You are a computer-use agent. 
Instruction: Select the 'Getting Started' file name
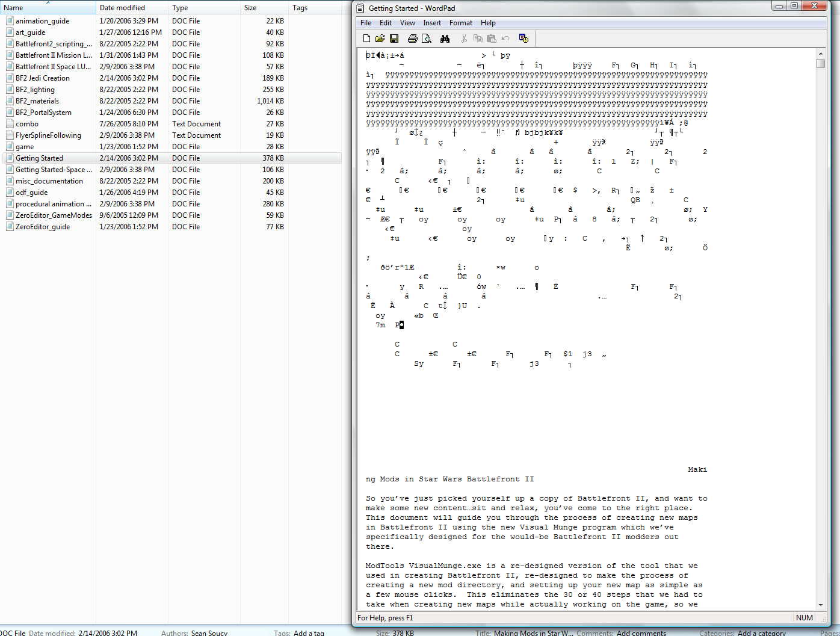pos(39,158)
